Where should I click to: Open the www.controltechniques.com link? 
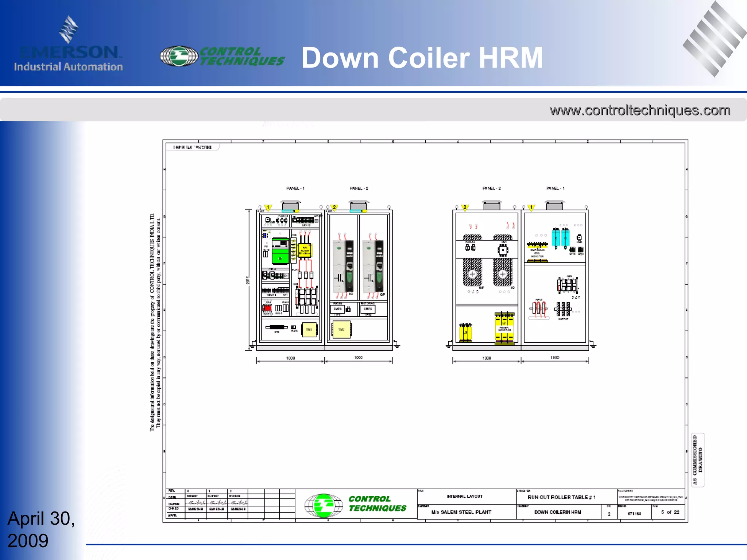point(640,110)
